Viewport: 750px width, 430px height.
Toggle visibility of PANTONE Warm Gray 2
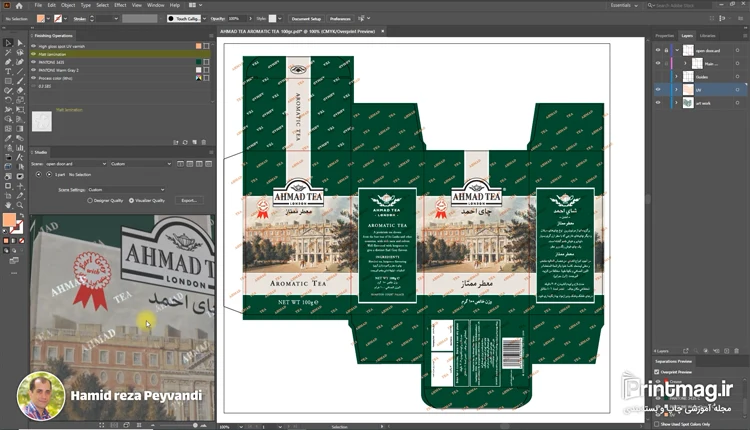tap(33, 70)
